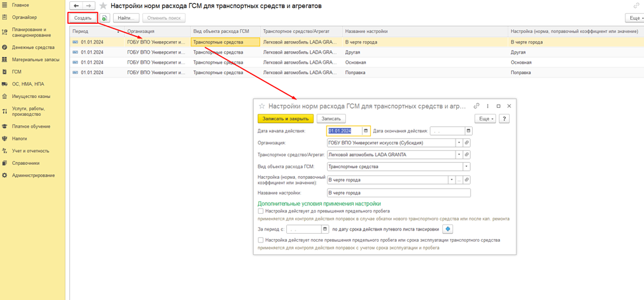Click the dialog's link chain icon
The width and height of the screenshot is (644, 300).
coord(477,106)
